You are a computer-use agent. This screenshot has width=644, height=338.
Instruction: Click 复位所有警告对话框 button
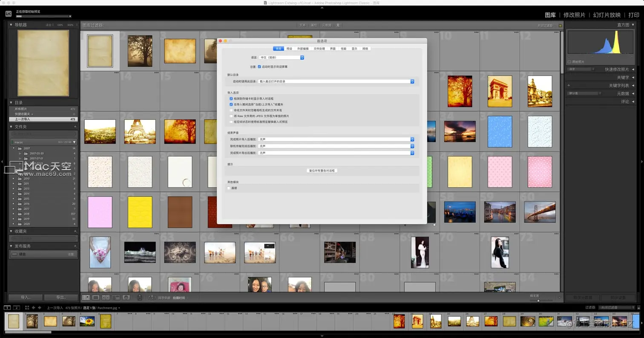(x=322, y=170)
